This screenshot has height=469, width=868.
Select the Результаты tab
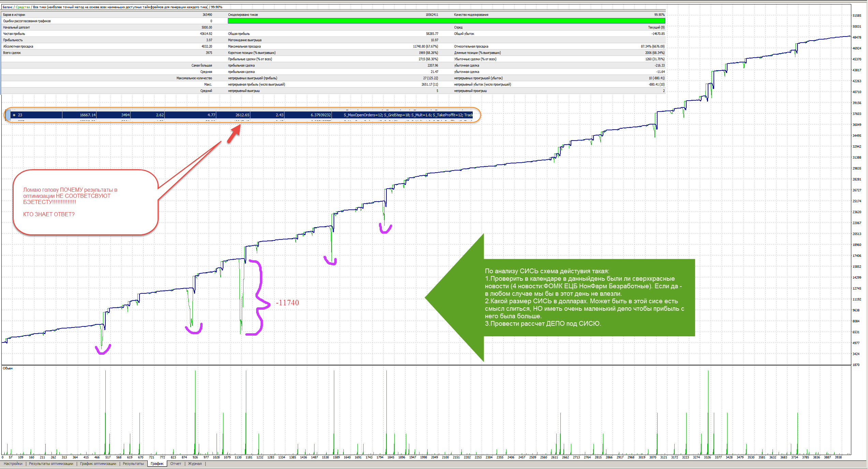(133, 464)
